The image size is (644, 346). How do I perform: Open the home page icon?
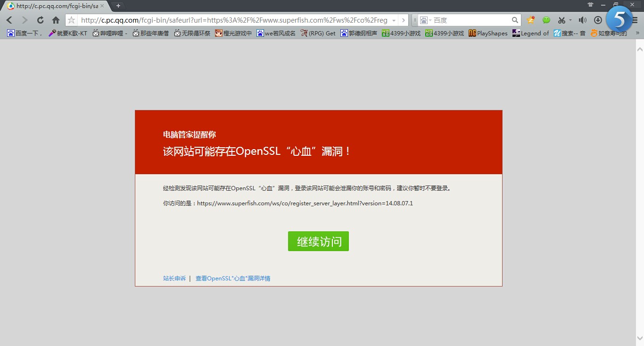click(56, 20)
